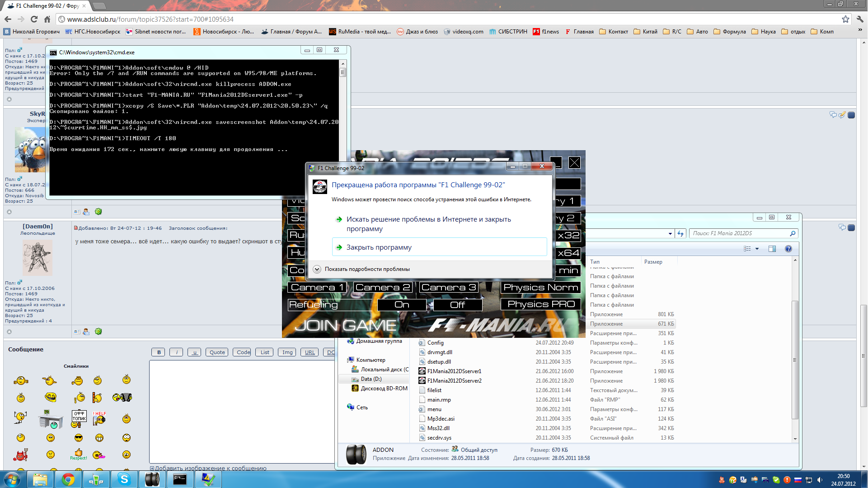
Task: Close launcher with X icon
Action: click(574, 162)
